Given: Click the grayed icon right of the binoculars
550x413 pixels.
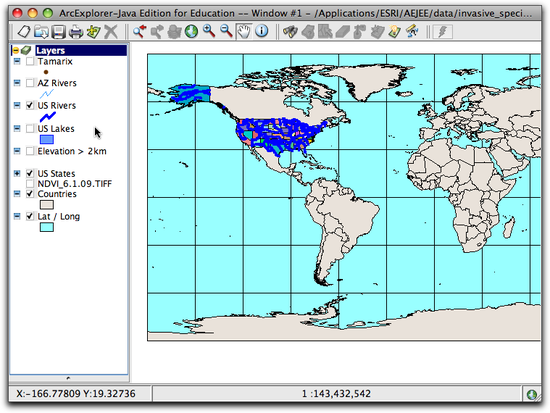Looking at the screenshot, I should pos(308,32).
